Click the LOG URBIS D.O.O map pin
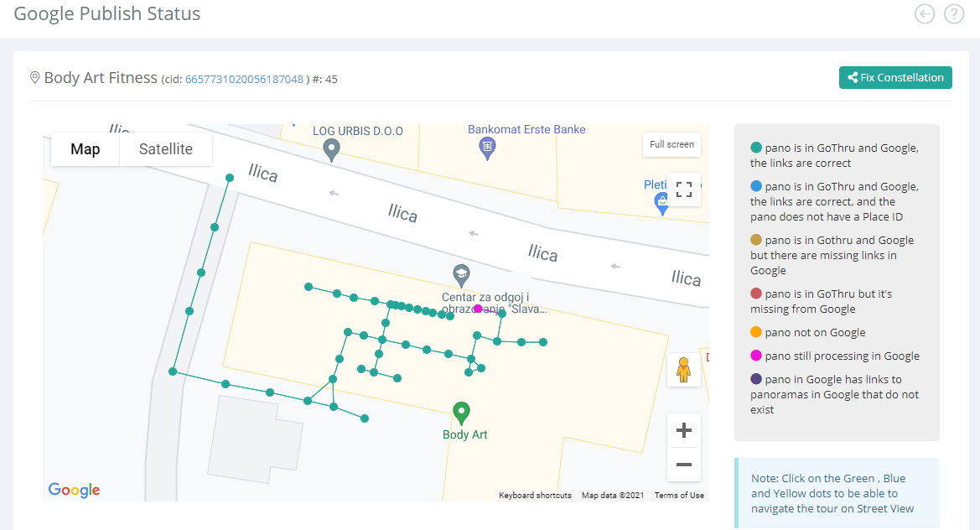 pyautogui.click(x=331, y=150)
